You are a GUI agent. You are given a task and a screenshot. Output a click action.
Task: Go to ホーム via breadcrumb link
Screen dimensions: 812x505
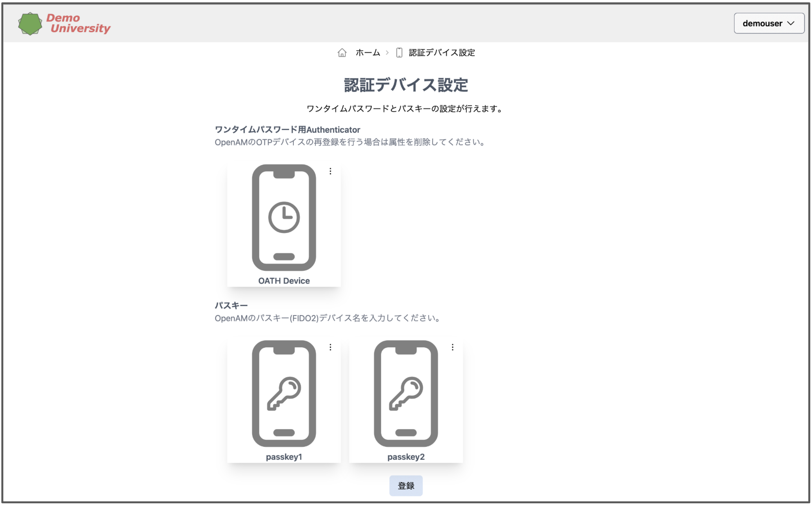tap(367, 53)
